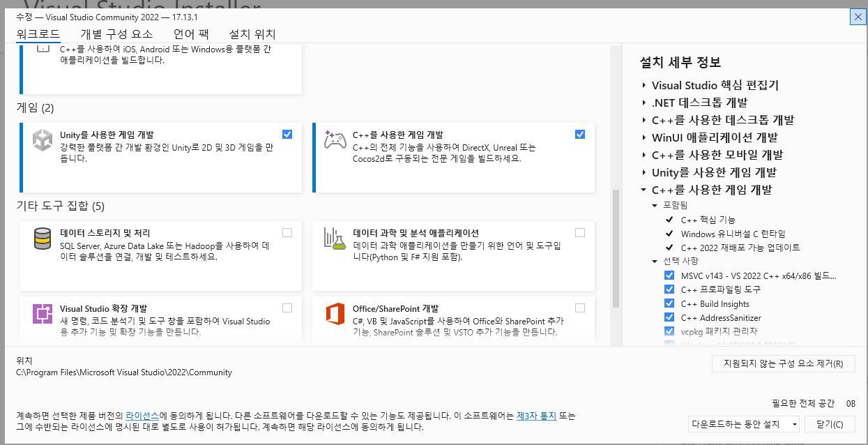Toggle vcpkg 패키지 관리자 checkbox

(669, 331)
